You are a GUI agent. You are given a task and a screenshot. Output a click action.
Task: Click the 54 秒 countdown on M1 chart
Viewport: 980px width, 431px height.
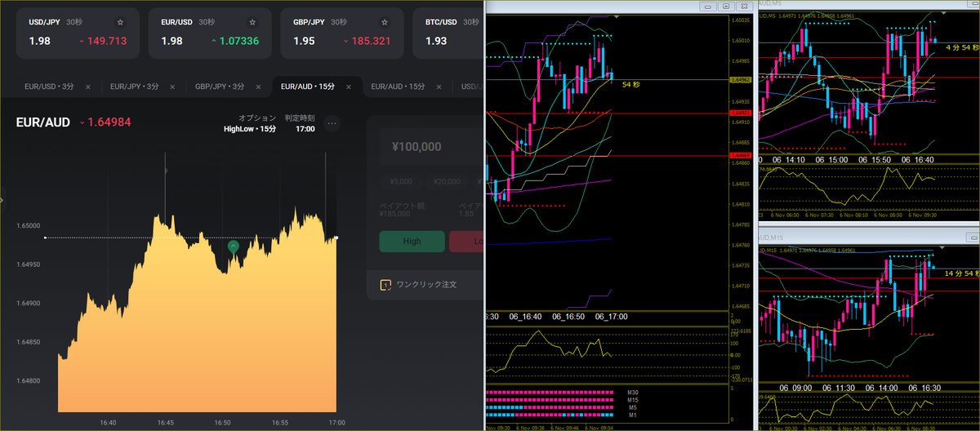[630, 84]
